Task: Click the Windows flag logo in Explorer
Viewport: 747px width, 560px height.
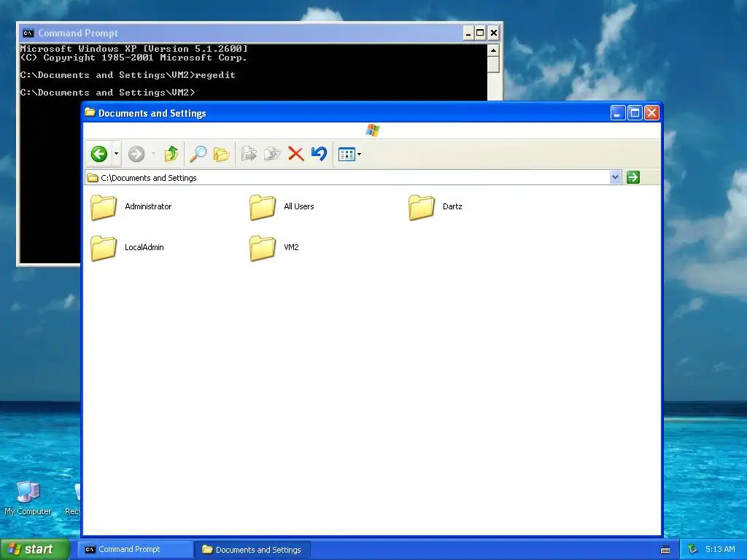Action: 373,130
